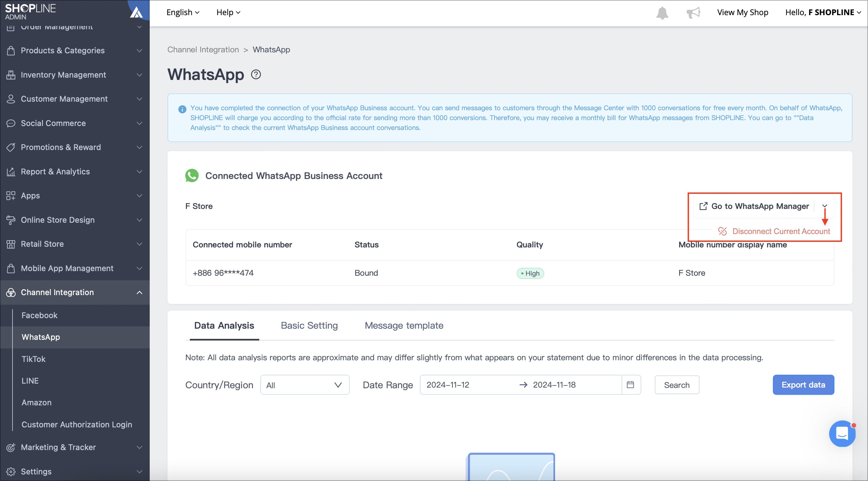The height and width of the screenshot is (481, 868).
Task: Click the Inventory Management icon
Action: tap(11, 75)
